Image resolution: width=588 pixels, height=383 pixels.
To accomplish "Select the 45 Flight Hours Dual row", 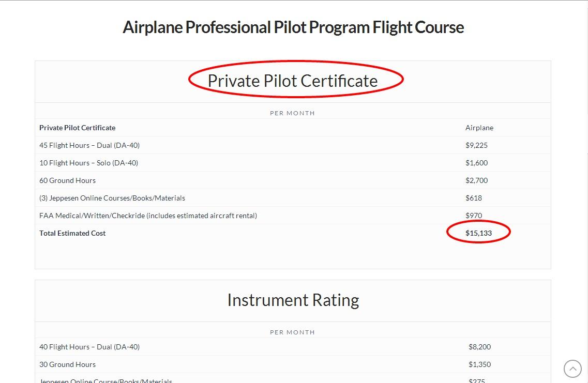I will pos(89,145).
